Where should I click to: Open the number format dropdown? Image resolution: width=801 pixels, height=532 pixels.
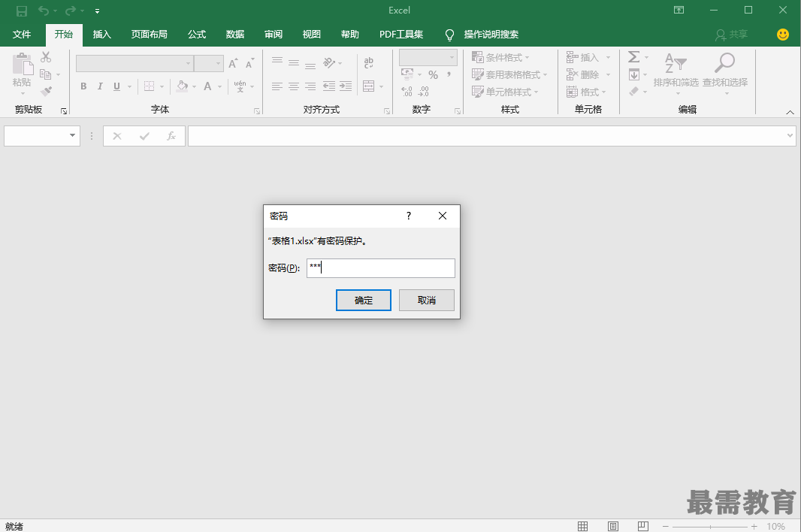point(452,58)
